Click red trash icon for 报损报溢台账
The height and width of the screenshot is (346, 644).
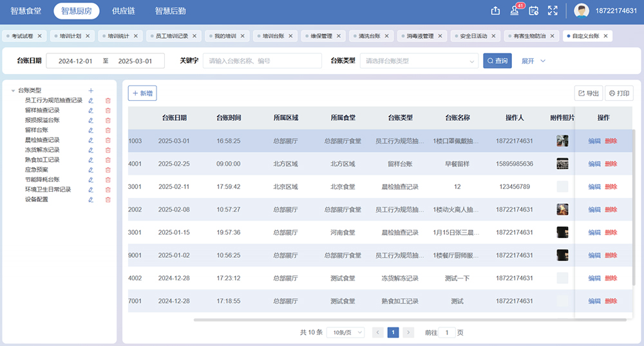pyautogui.click(x=108, y=120)
